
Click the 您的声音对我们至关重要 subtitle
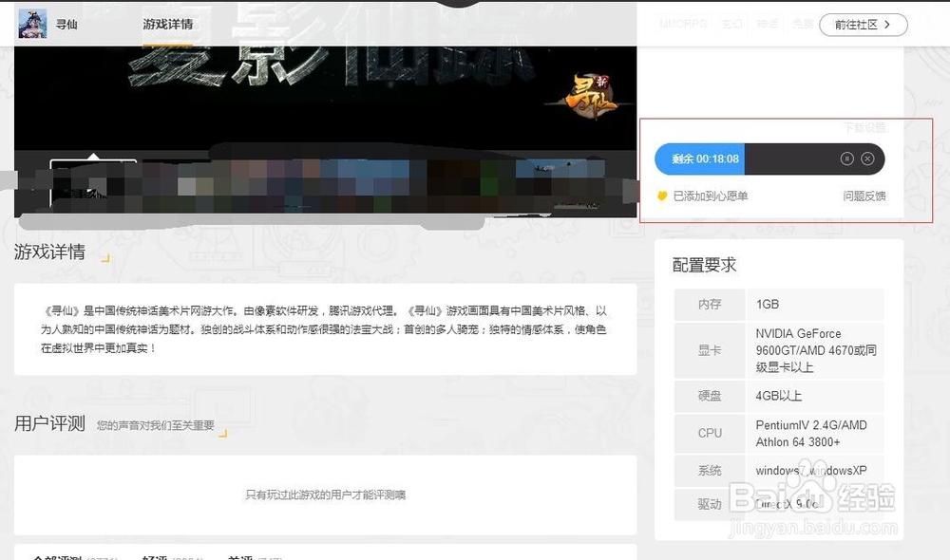[156, 425]
